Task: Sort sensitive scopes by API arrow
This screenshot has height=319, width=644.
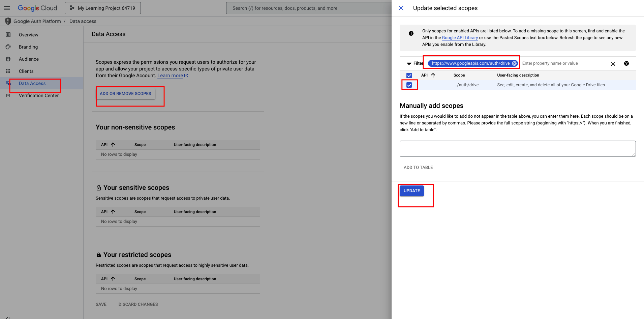Action: (x=113, y=212)
